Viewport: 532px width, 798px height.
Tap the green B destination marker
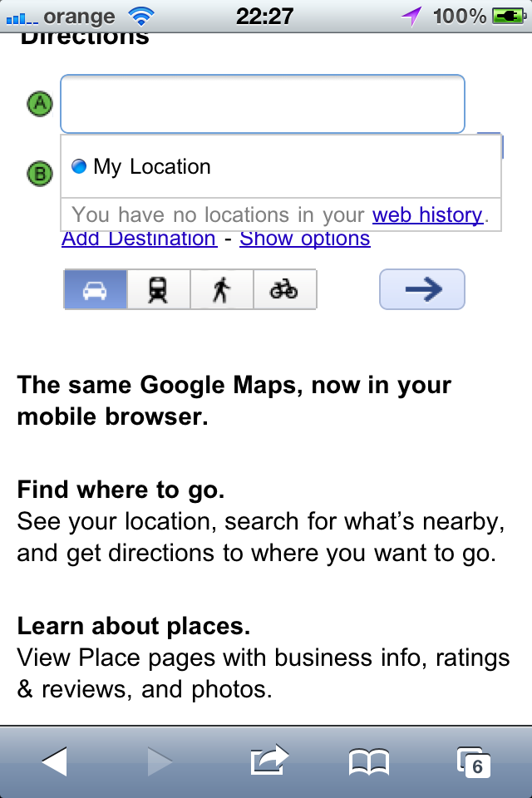point(40,174)
